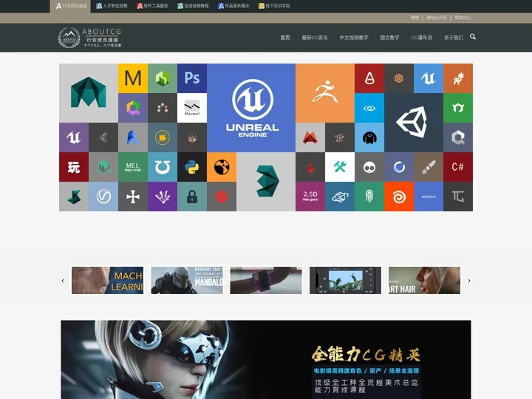Open the paintbrush icon tile

429,167
